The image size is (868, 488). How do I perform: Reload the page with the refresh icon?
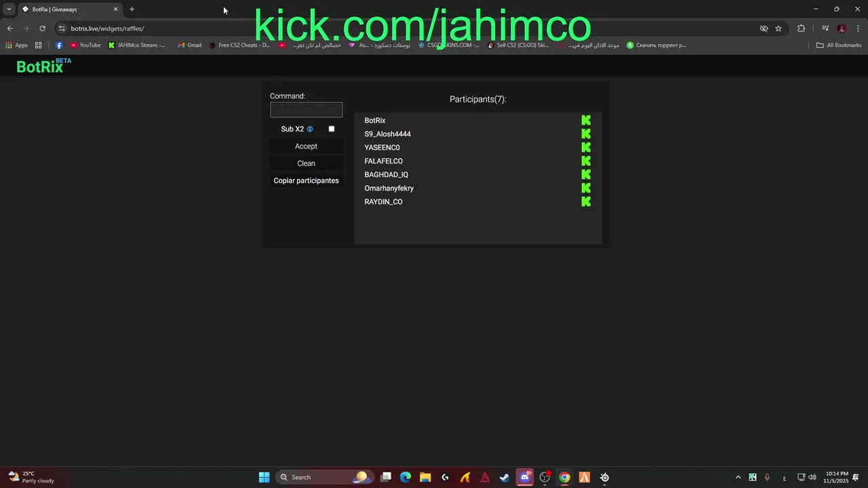pos(42,28)
